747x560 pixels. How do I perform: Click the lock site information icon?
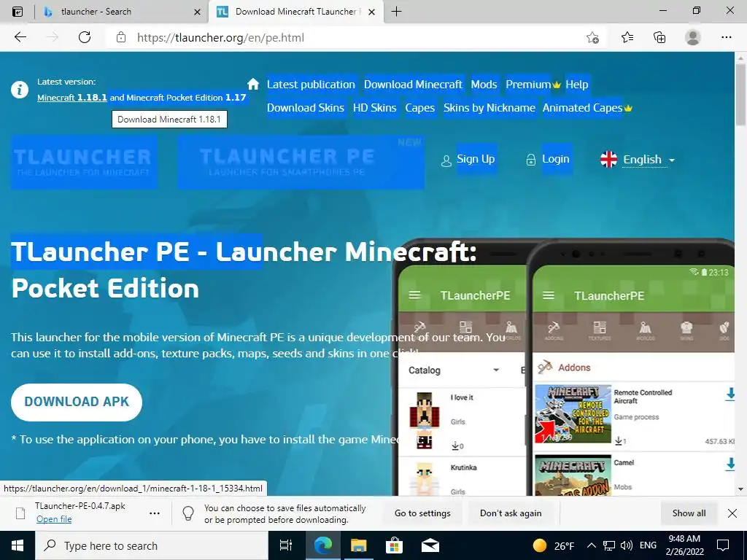[x=121, y=37]
